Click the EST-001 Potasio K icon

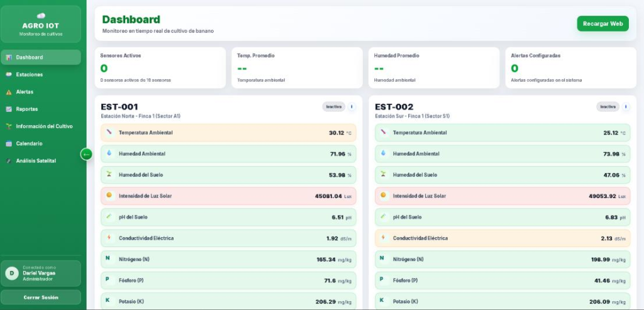(108, 301)
